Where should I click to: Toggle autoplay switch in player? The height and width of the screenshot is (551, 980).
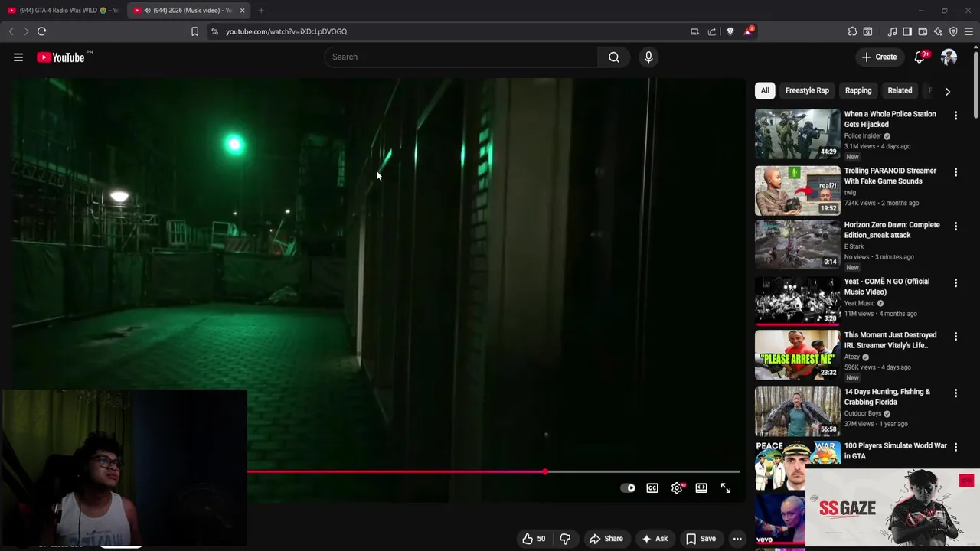click(628, 488)
